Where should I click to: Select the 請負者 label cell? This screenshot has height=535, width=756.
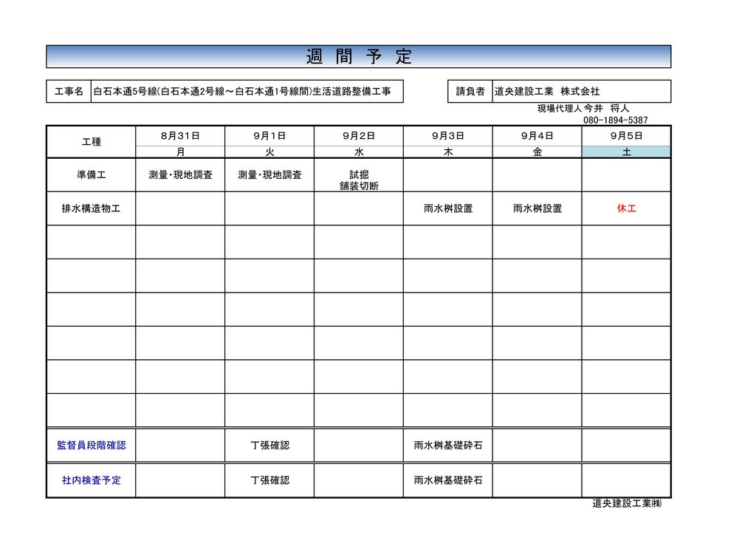(470, 91)
